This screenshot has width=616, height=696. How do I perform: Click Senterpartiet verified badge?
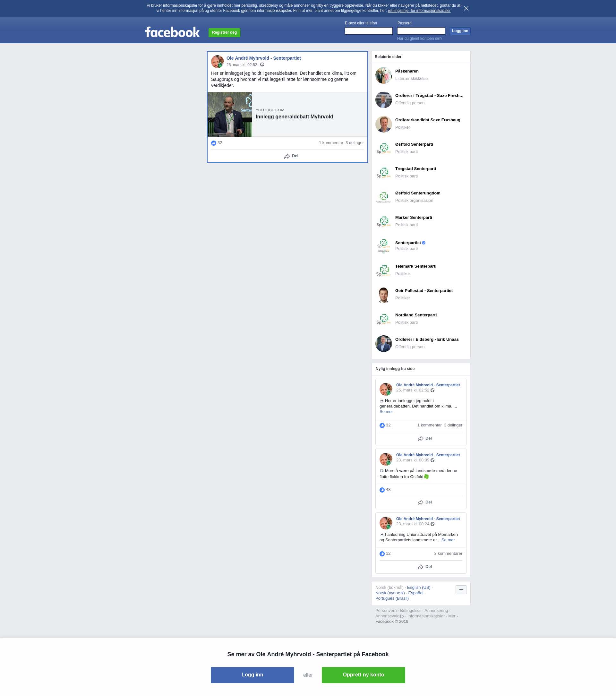(424, 243)
